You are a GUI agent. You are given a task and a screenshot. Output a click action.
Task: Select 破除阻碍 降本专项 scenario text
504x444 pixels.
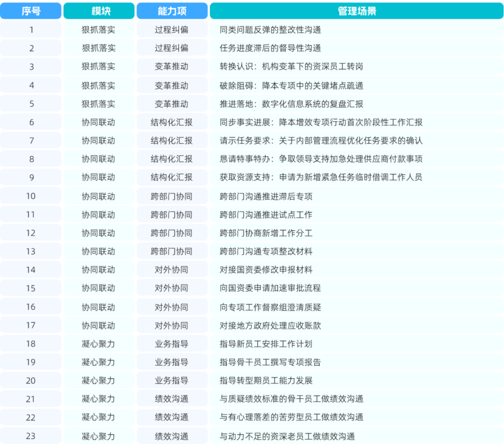pos(291,86)
